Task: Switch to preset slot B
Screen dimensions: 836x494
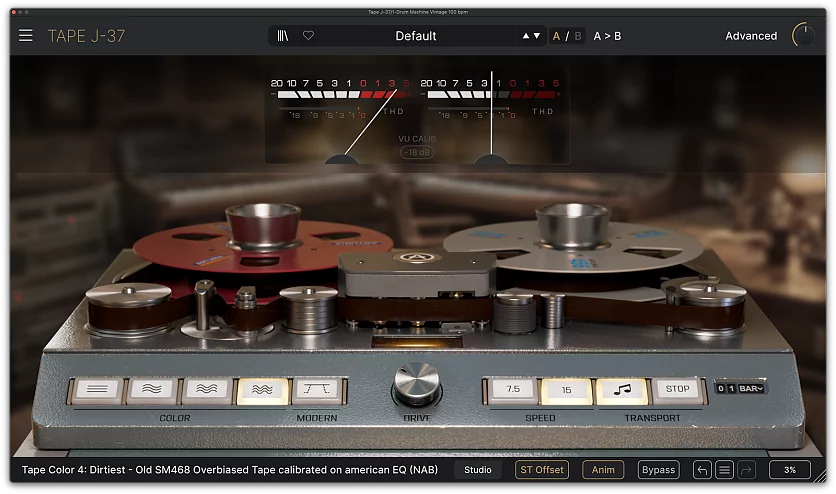Action: [578, 36]
